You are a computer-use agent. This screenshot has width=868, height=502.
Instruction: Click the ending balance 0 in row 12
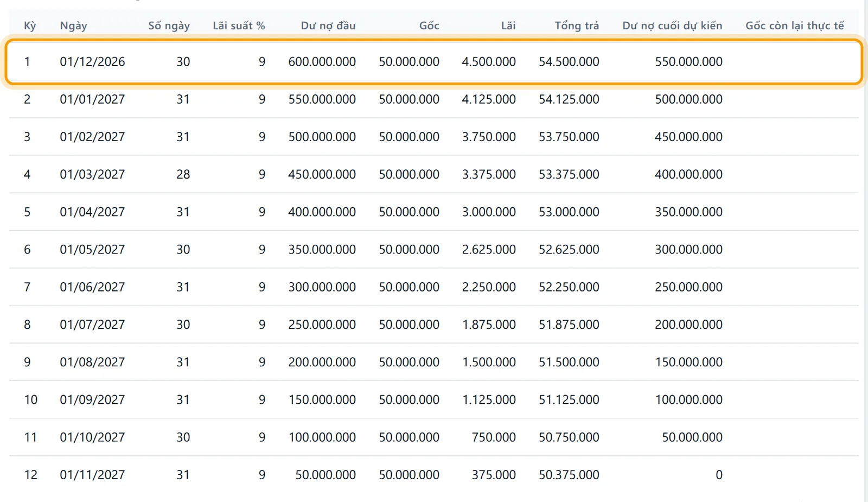click(719, 475)
